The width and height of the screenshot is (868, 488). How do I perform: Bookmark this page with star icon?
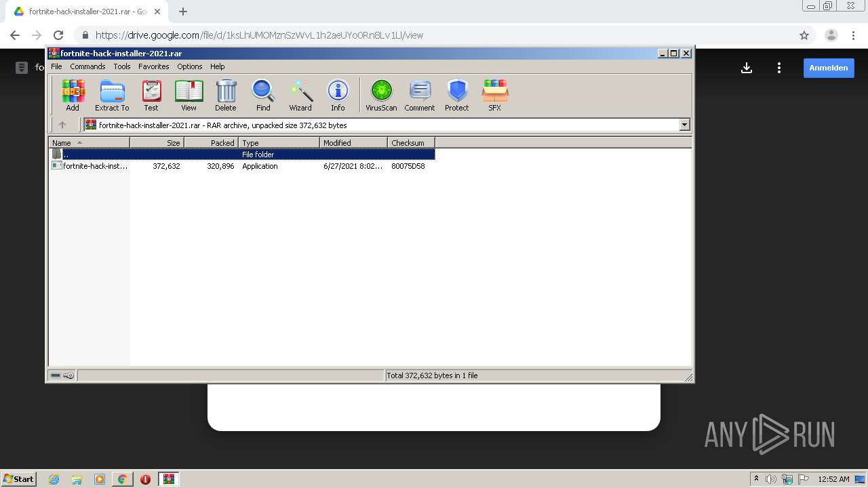click(804, 35)
